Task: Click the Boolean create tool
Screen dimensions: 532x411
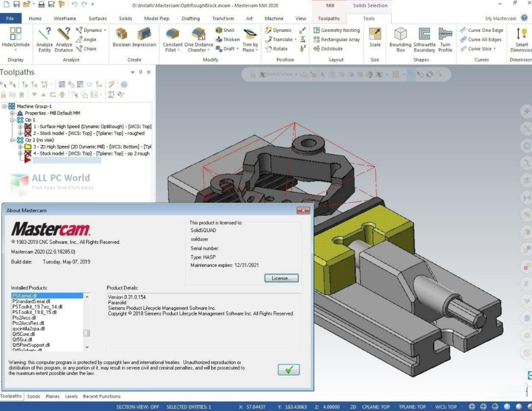Action: click(121, 37)
